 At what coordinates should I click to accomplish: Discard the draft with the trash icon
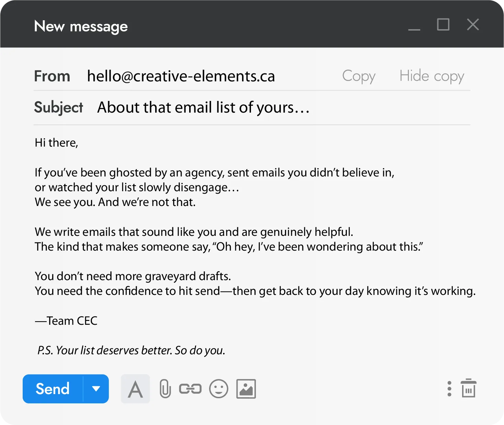tap(469, 389)
